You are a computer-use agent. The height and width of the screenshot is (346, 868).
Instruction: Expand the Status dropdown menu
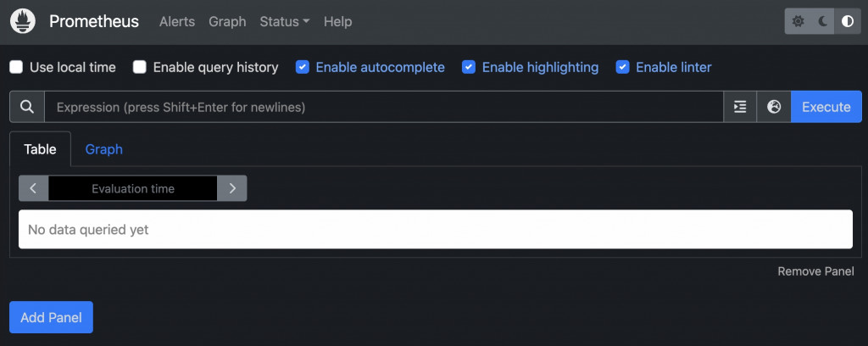(x=284, y=22)
